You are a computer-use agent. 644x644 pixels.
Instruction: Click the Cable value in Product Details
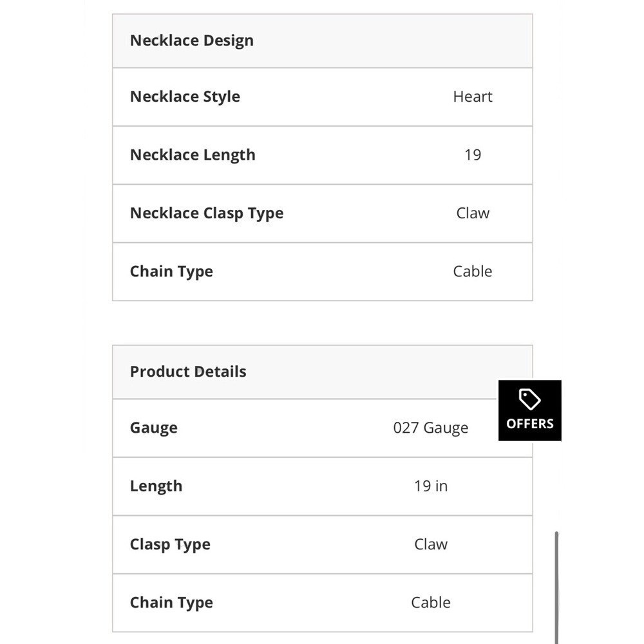(x=430, y=603)
